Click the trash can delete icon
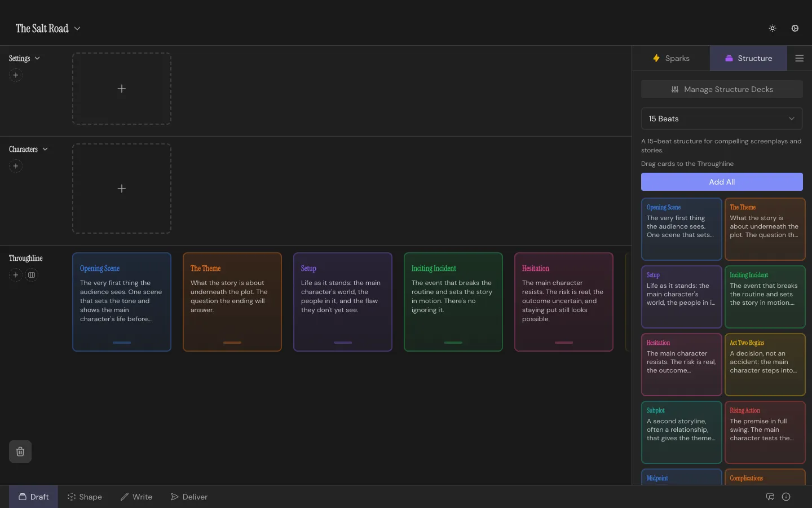The width and height of the screenshot is (812, 508). point(20,452)
